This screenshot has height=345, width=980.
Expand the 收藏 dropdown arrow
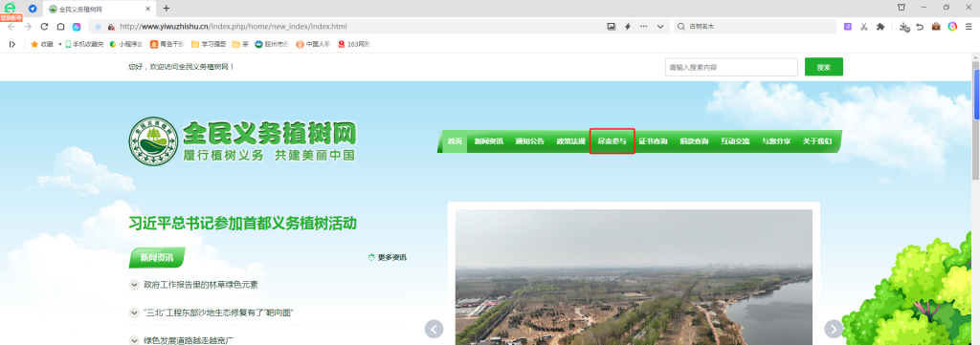[x=60, y=44]
